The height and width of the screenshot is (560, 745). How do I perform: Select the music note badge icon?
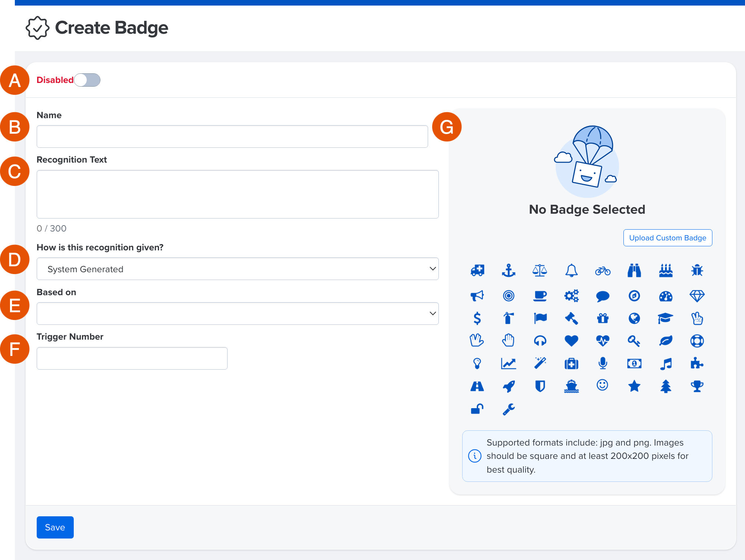(666, 363)
